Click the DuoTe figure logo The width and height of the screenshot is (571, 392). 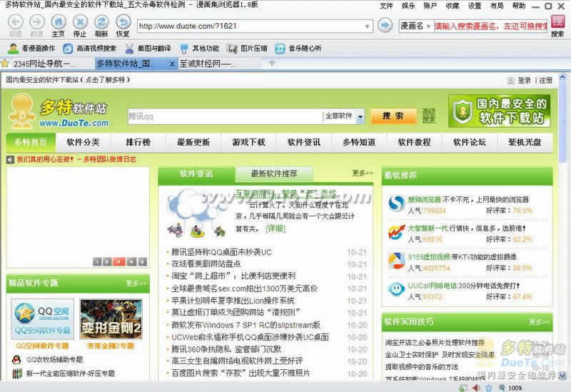[23, 111]
